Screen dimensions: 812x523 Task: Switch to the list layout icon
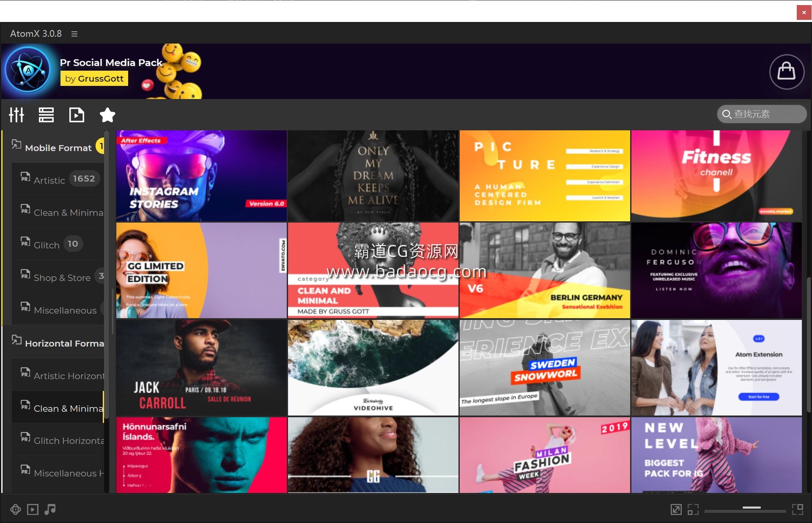46,115
